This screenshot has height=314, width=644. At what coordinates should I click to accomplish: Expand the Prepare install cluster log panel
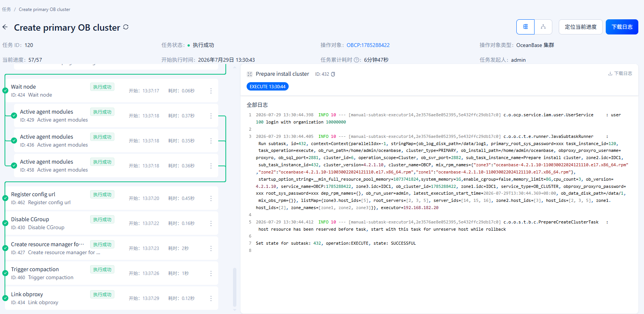point(249,74)
